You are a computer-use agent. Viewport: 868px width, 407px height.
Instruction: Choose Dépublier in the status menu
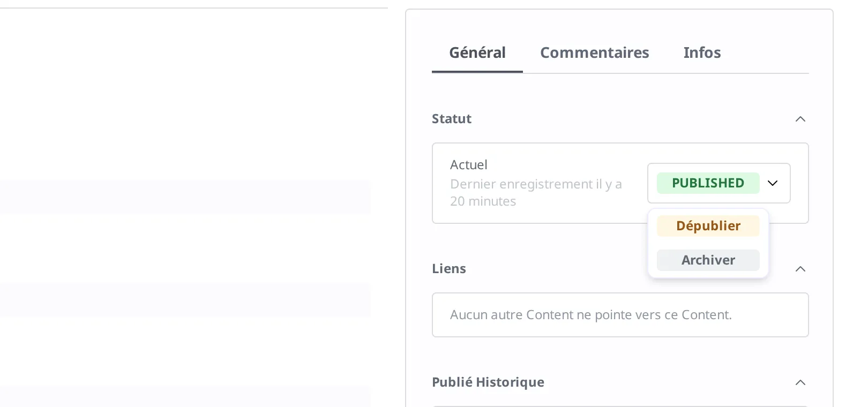click(x=708, y=226)
